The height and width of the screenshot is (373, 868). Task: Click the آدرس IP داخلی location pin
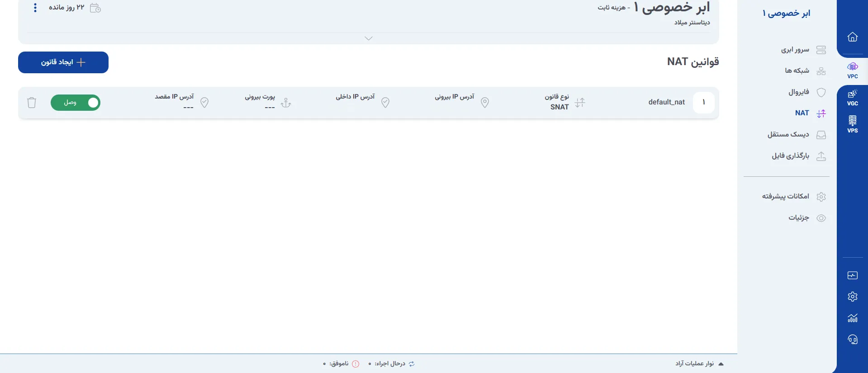pyautogui.click(x=385, y=103)
